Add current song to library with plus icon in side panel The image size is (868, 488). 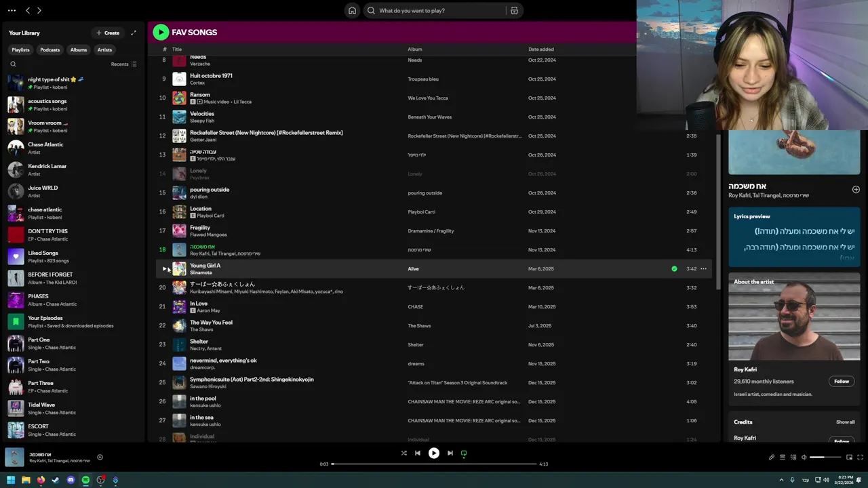pos(856,190)
